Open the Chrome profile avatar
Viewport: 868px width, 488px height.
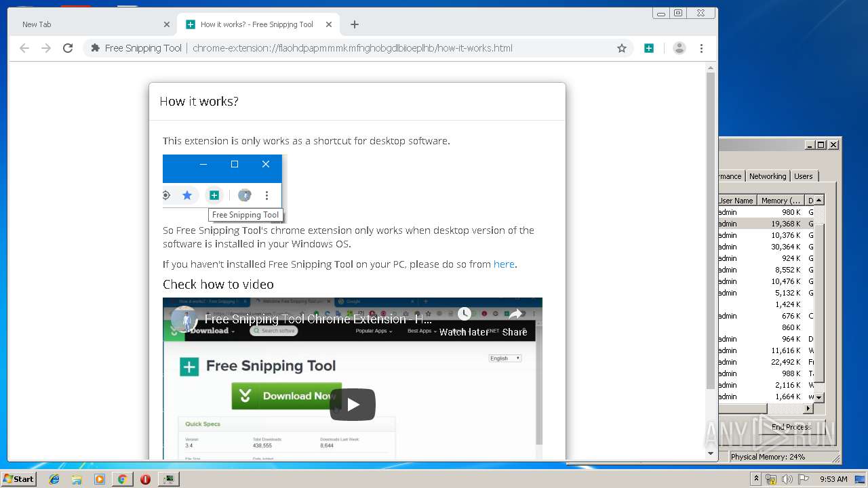(x=679, y=48)
